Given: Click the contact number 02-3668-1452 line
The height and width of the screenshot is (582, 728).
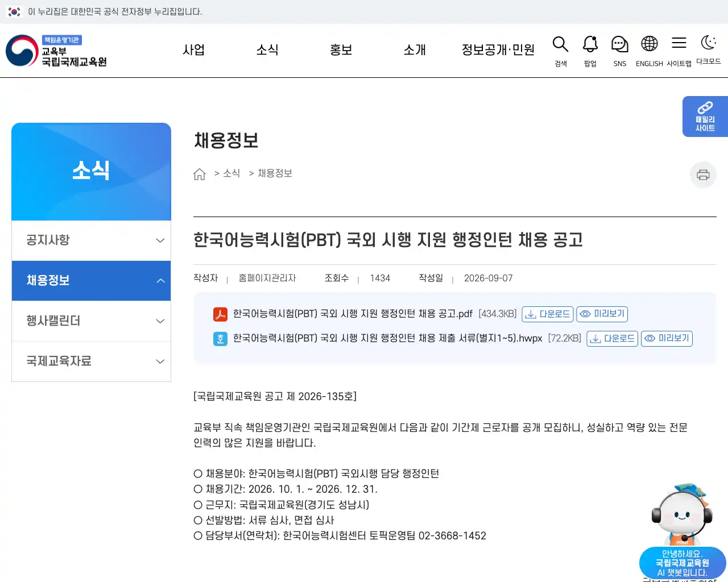Looking at the screenshot, I should (x=340, y=536).
